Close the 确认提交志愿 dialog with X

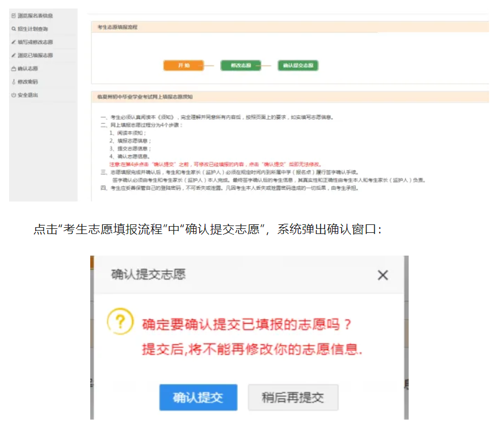coord(383,275)
